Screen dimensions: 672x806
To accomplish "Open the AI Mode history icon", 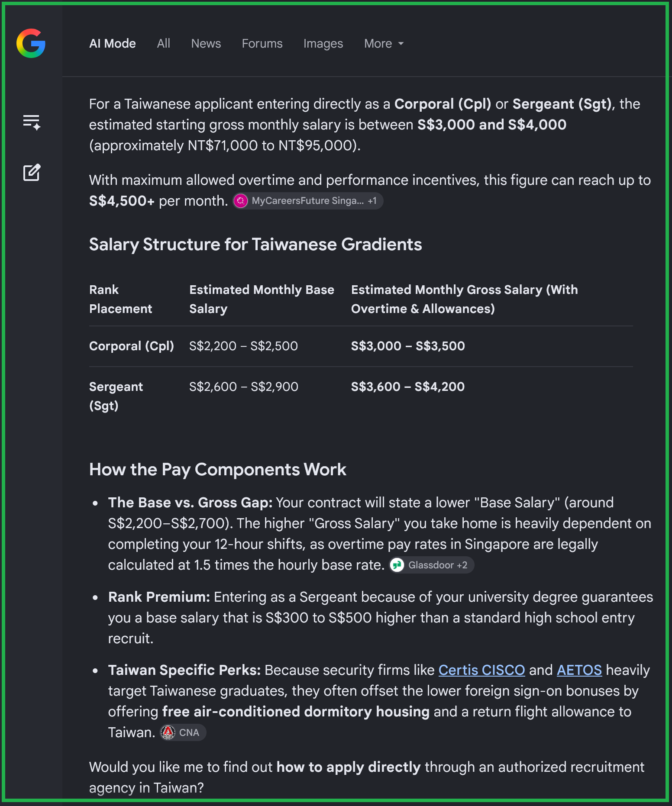I will click(x=32, y=123).
